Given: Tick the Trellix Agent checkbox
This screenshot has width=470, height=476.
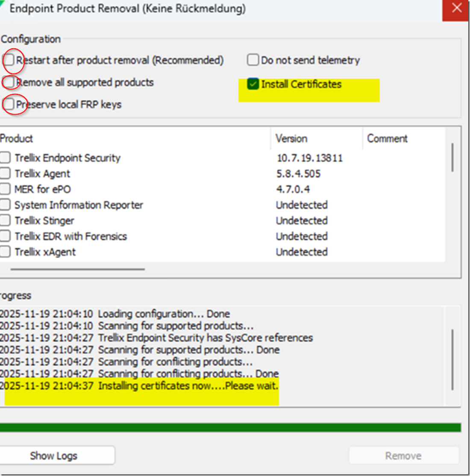Looking at the screenshot, I should [5, 173].
